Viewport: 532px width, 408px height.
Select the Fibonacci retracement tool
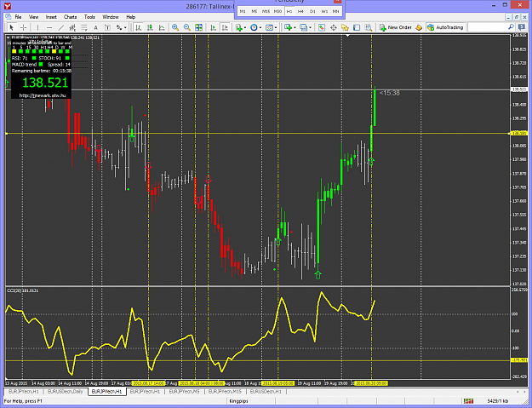coord(83,27)
